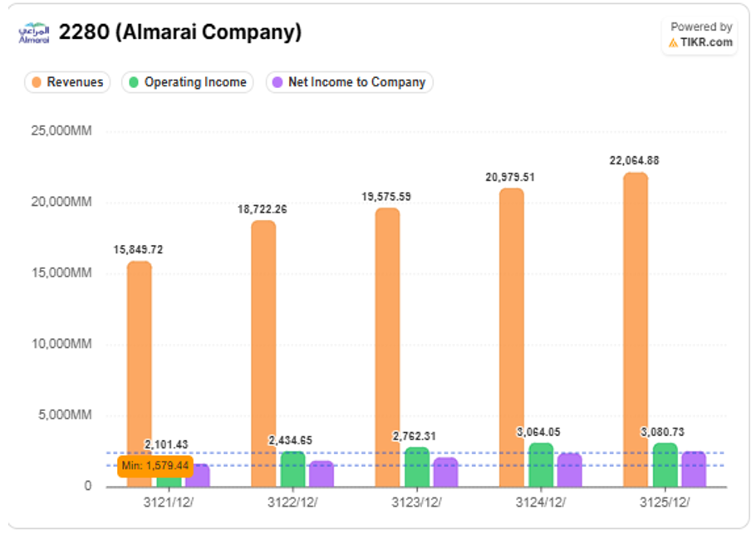
Task: Click the TIKR orange triangle logo icon
Action: point(673,43)
